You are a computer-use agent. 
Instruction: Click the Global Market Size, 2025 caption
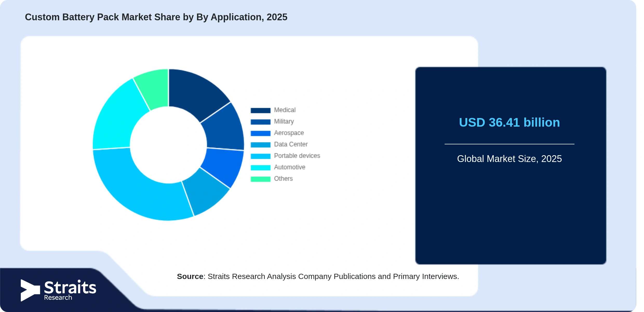509,159
